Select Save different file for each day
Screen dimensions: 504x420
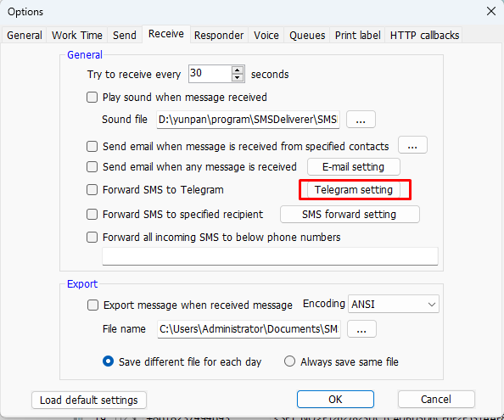108,361
